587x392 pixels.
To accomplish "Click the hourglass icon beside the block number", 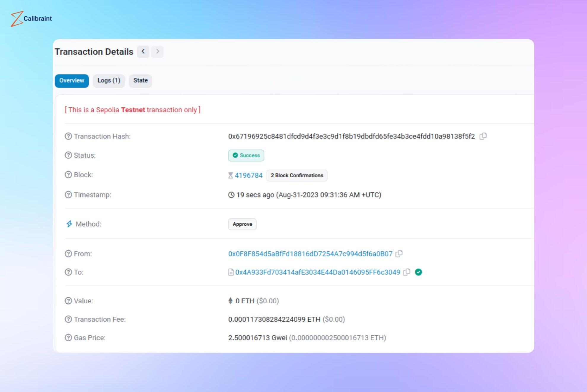I will [x=230, y=175].
